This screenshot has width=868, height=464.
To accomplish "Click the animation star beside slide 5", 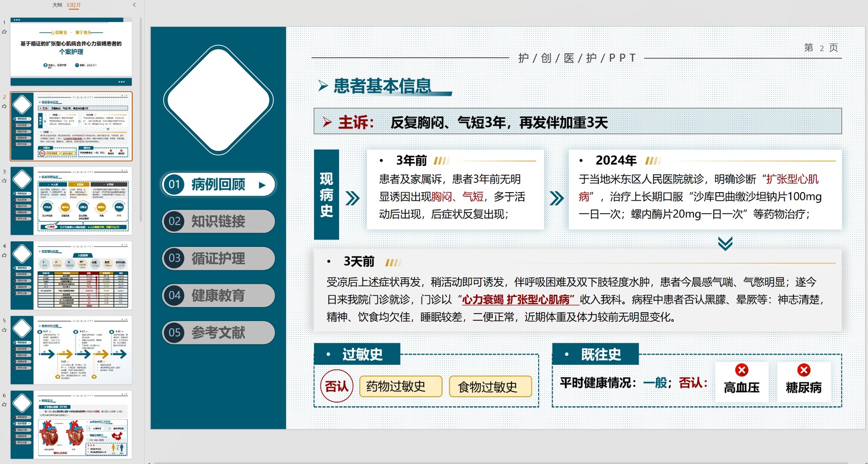I will pyautogui.click(x=5, y=330).
